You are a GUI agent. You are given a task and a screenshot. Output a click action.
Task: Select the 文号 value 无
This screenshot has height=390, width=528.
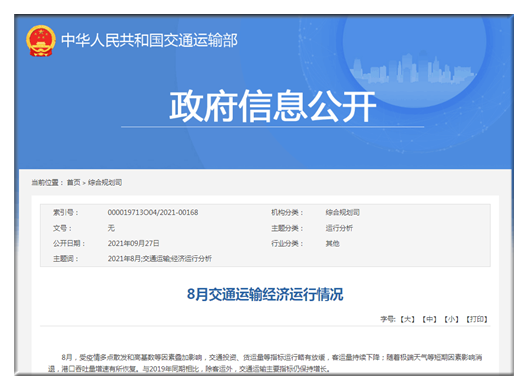(x=111, y=228)
